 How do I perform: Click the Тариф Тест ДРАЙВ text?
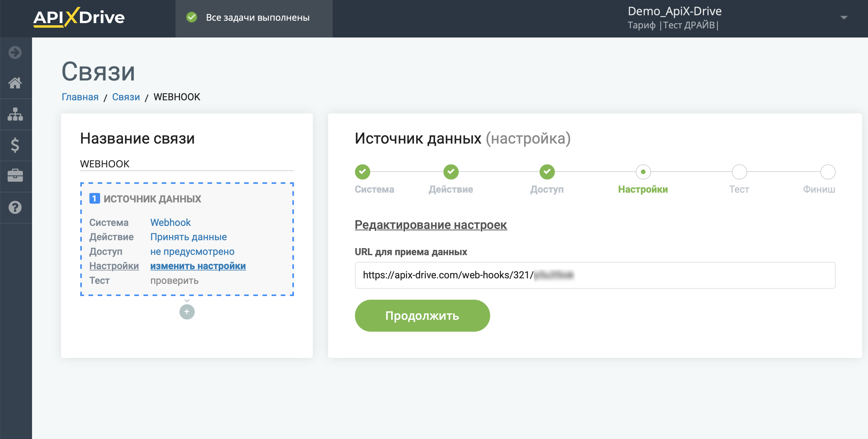point(673,25)
